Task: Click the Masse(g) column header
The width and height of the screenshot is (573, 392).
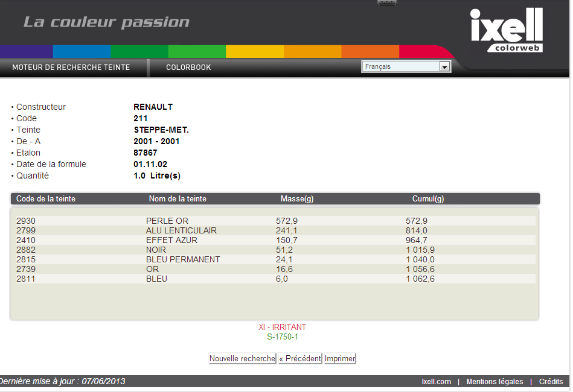Action: [x=297, y=199]
